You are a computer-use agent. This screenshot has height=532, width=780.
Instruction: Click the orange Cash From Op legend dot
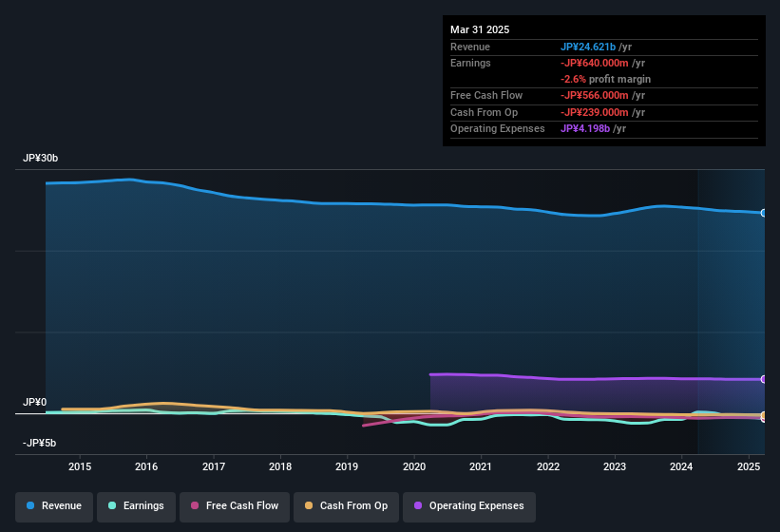tap(309, 505)
